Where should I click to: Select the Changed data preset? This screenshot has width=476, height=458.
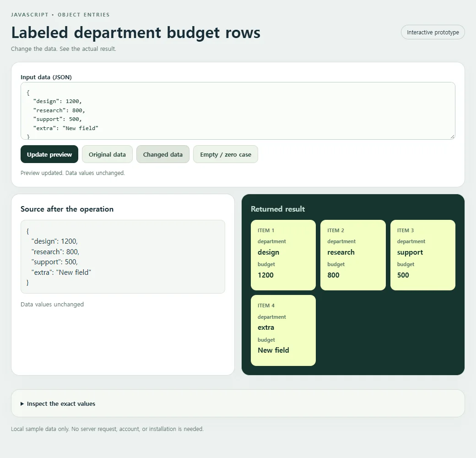click(163, 154)
